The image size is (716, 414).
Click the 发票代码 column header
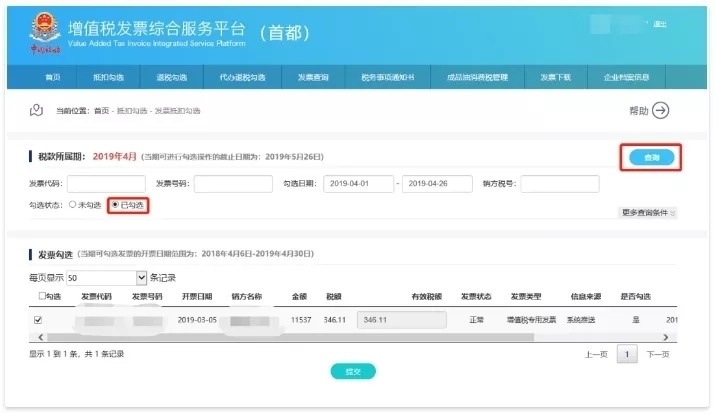point(96,297)
